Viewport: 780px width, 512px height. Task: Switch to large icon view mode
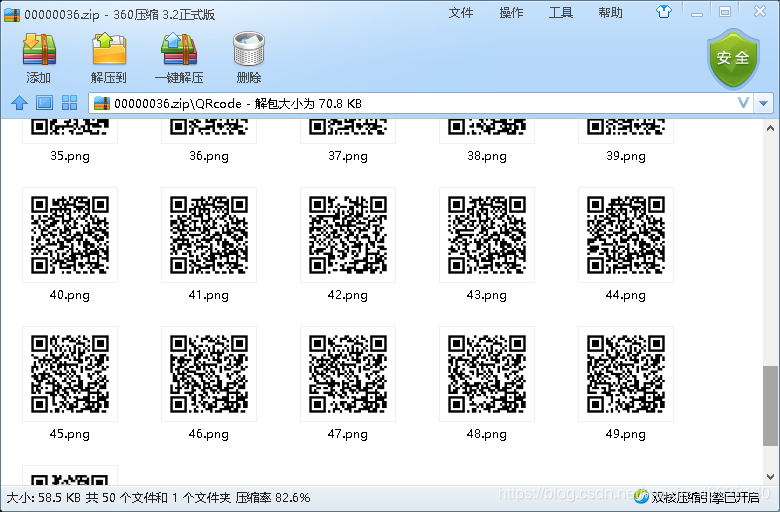click(x=44, y=103)
